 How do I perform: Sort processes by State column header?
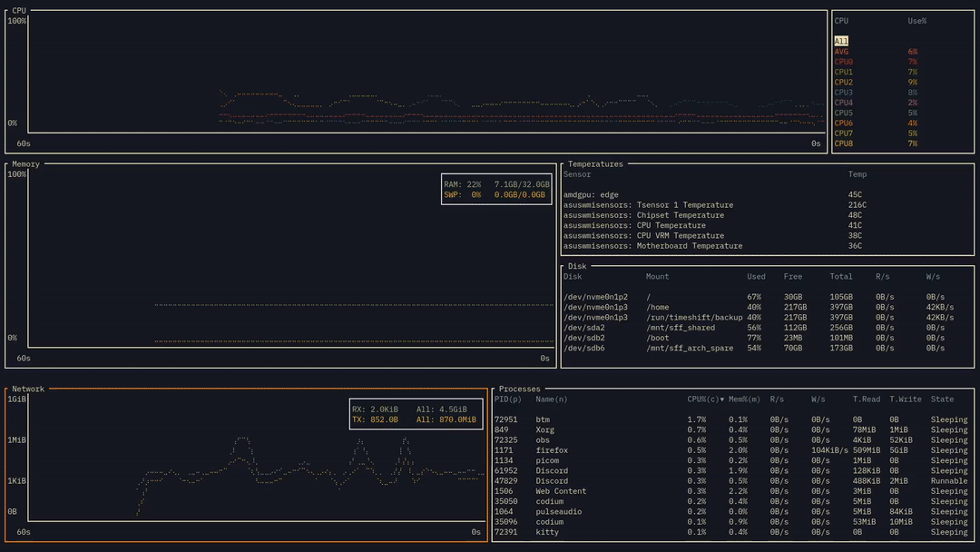[942, 399]
